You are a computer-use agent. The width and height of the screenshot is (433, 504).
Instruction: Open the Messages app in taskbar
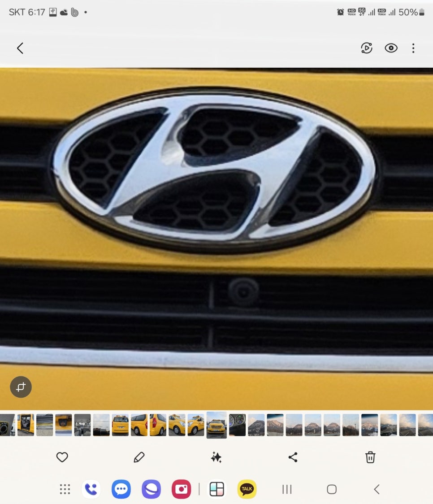pos(121,489)
